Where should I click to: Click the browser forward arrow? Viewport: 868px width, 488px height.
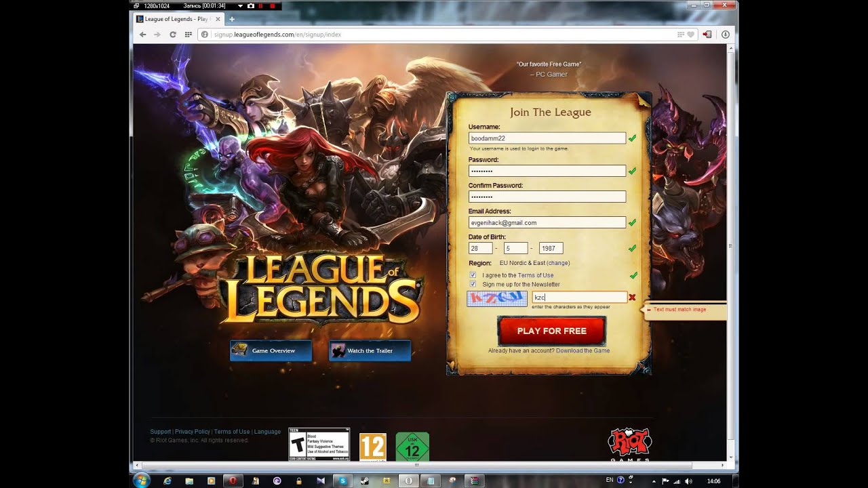pyautogui.click(x=157, y=34)
